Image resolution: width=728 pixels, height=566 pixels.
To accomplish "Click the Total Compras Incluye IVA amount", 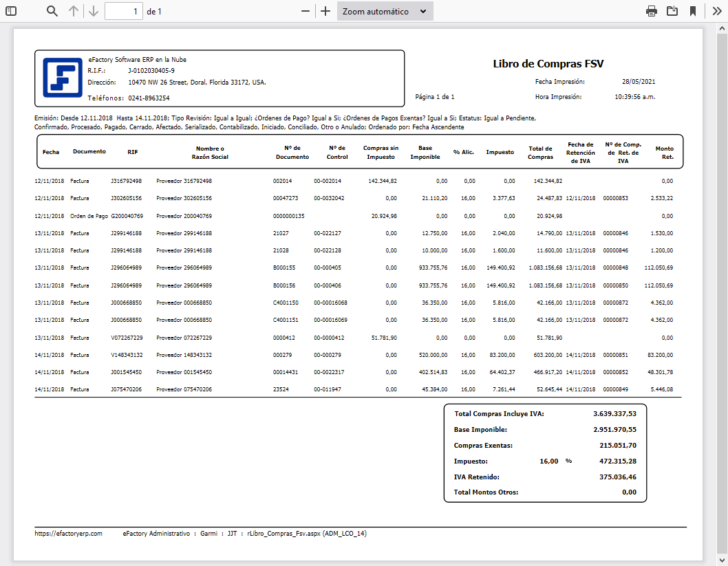I will point(614,414).
